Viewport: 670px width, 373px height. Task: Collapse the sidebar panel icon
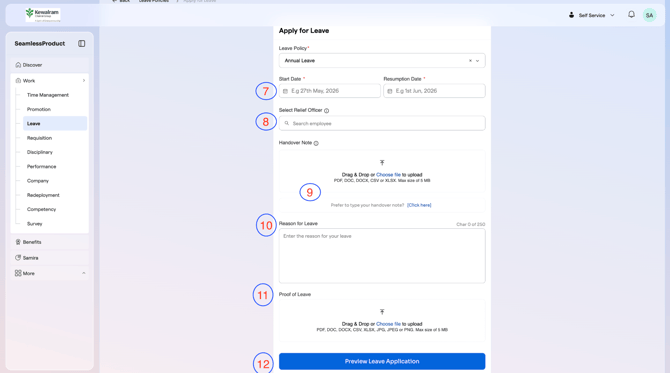[82, 44]
